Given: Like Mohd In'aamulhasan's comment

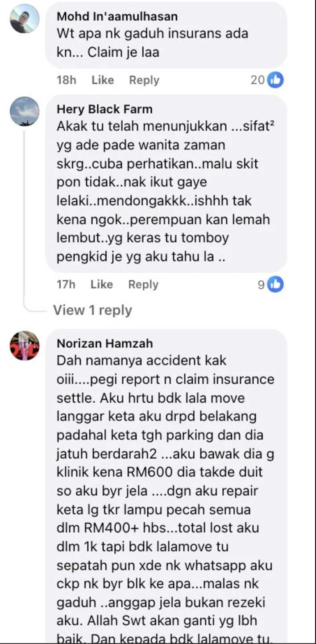Looking at the screenshot, I should (103, 80).
